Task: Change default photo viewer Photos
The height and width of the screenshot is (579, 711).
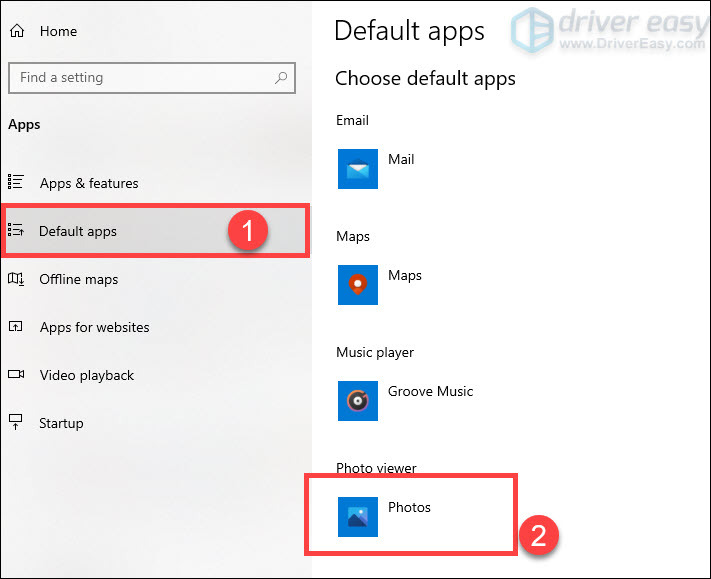Action: pos(409,507)
